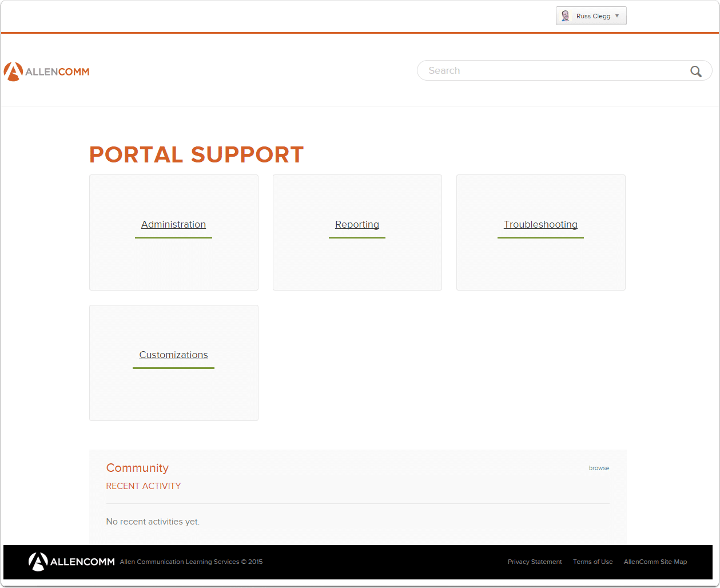The height and width of the screenshot is (588, 720).
Task: Open the Terms of Use footer link
Action: click(x=592, y=562)
